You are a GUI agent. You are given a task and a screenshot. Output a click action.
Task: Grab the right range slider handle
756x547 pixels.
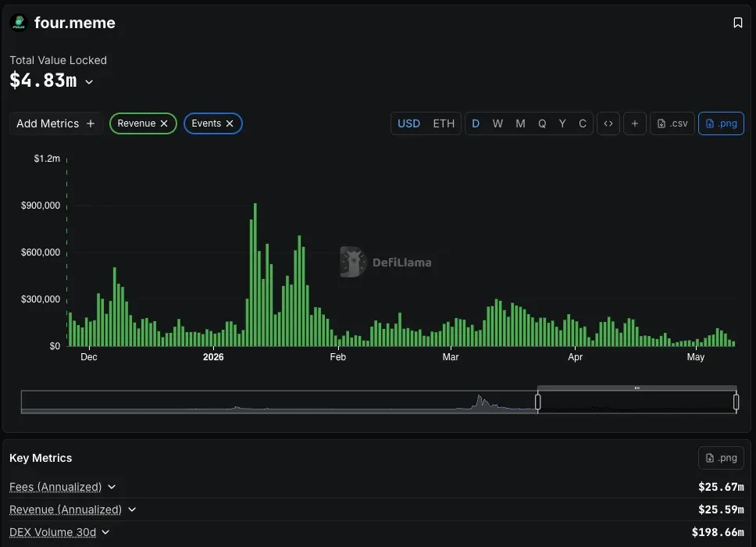tap(736, 402)
